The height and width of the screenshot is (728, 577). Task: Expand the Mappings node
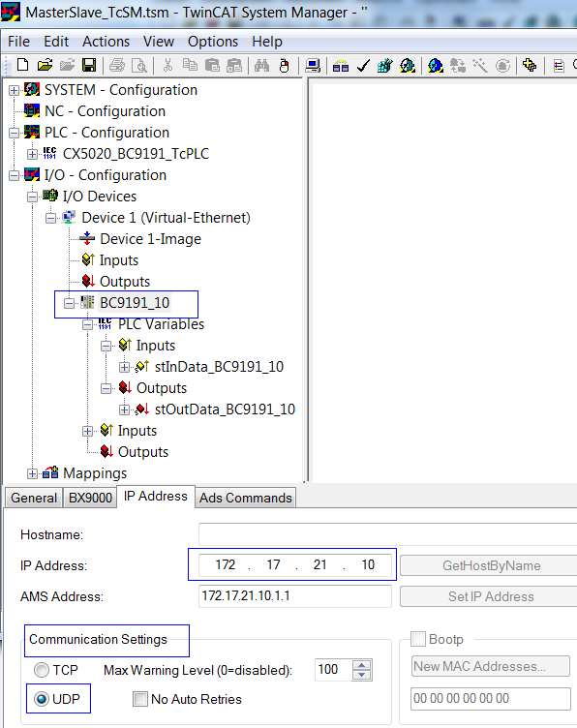32,473
